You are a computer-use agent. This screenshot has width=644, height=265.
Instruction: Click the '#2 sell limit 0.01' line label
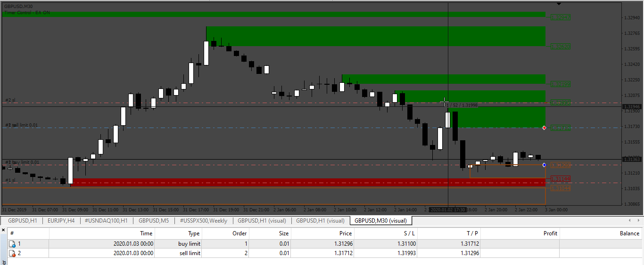click(x=22, y=125)
